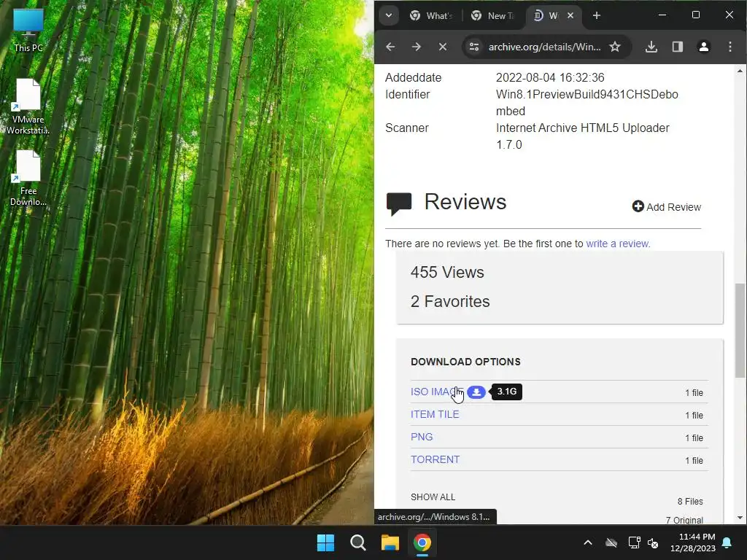Click the Addeddate value 2022-08-04 16:32:36

click(x=550, y=77)
